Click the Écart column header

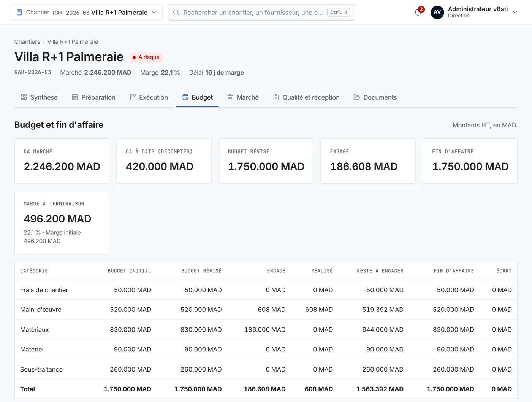(504, 271)
